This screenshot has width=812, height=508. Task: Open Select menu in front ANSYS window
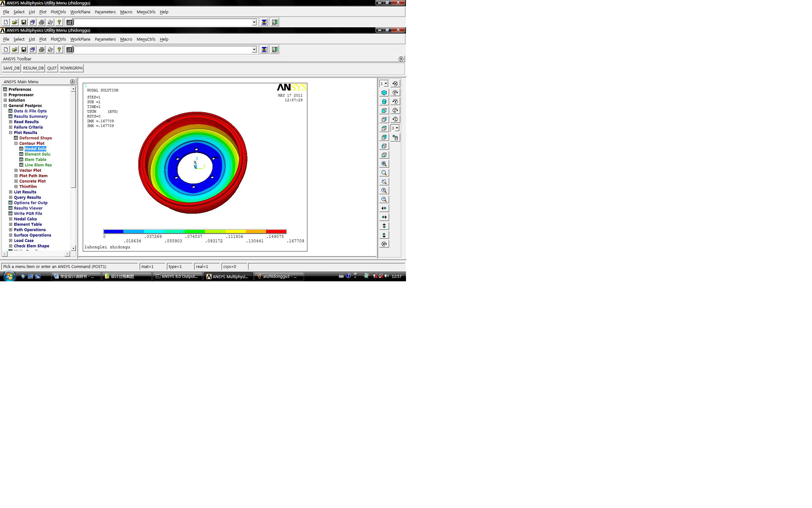(x=19, y=39)
